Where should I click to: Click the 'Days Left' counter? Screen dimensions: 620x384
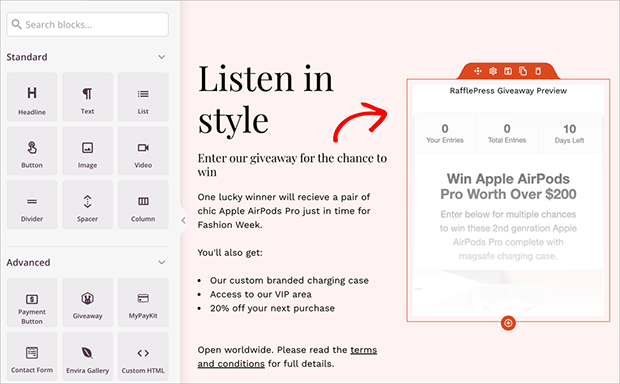569,134
